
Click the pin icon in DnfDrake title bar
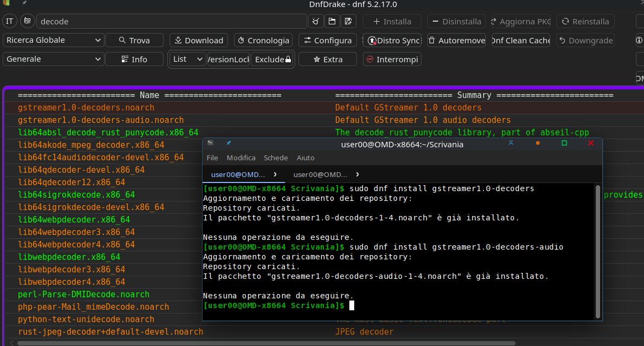24,3
